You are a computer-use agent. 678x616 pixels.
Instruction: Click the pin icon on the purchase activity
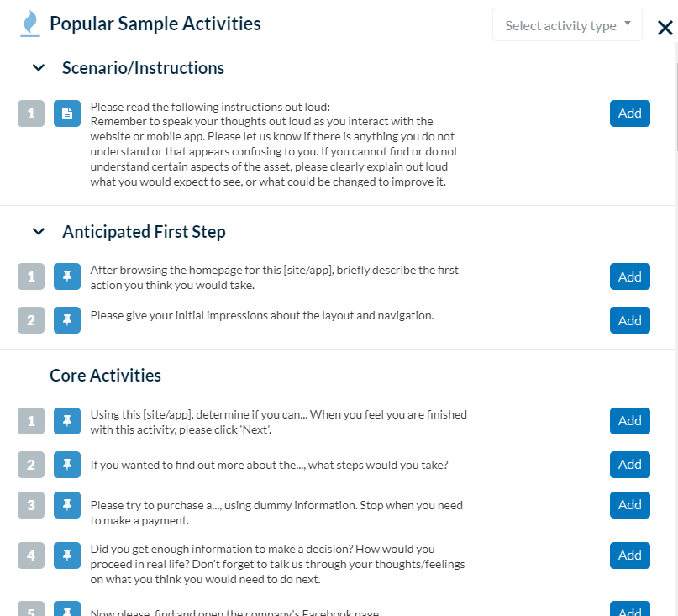66,505
